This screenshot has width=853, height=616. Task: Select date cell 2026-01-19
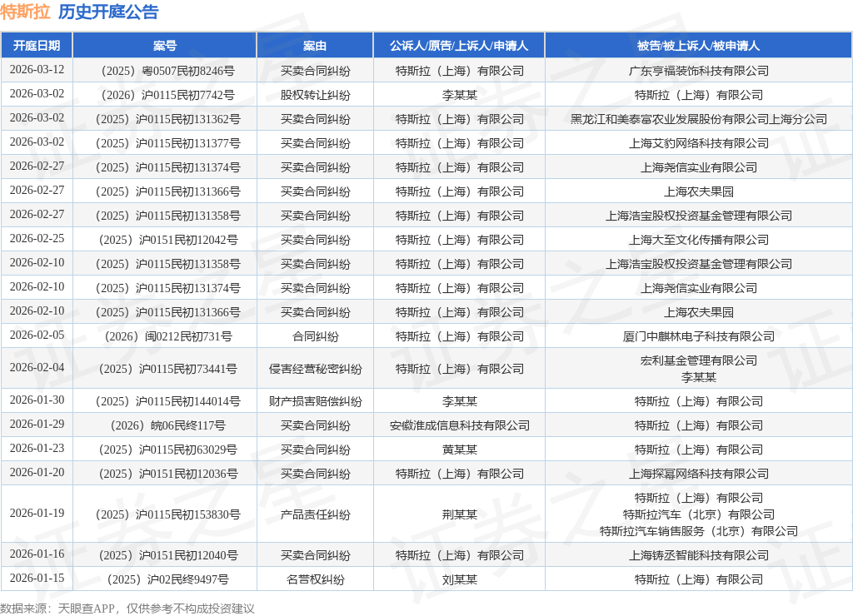[x=37, y=514]
